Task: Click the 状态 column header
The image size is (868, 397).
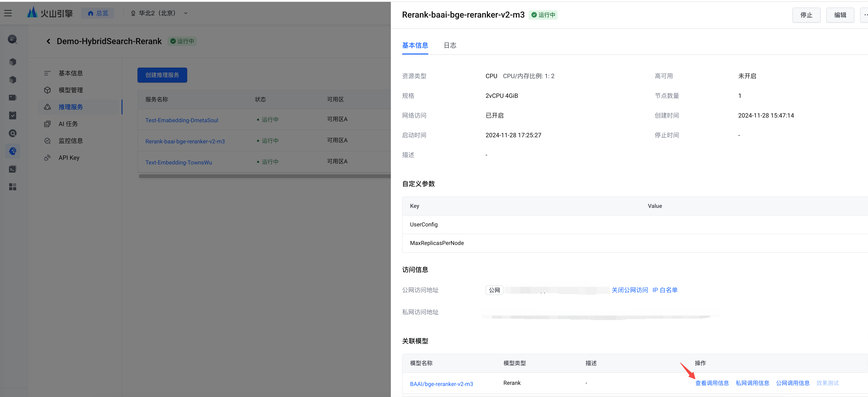Action: [x=260, y=99]
